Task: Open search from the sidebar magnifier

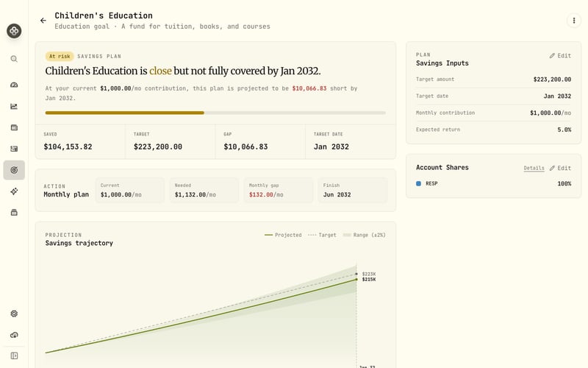Action: click(14, 59)
